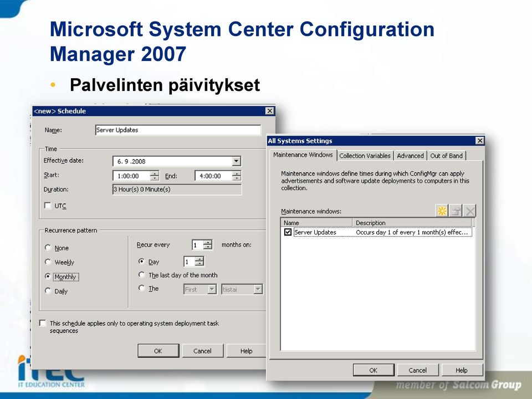Select the Weekly recurrence radio button

48,262
